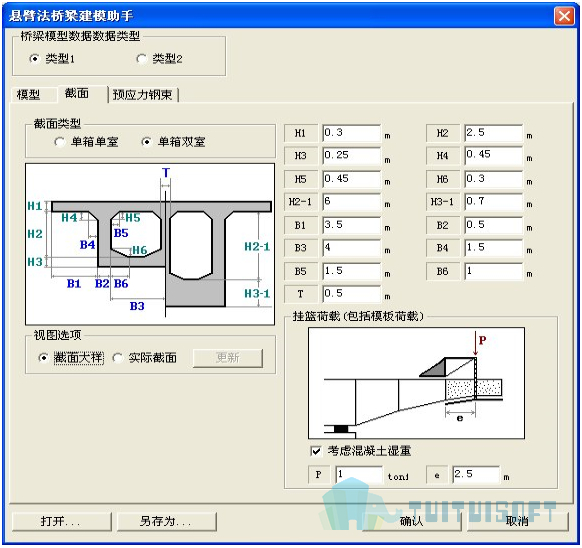This screenshot has height=548, width=582.
Task: Click the 挂篮荷载(包括模板荷载) group title
Action: pos(358,316)
